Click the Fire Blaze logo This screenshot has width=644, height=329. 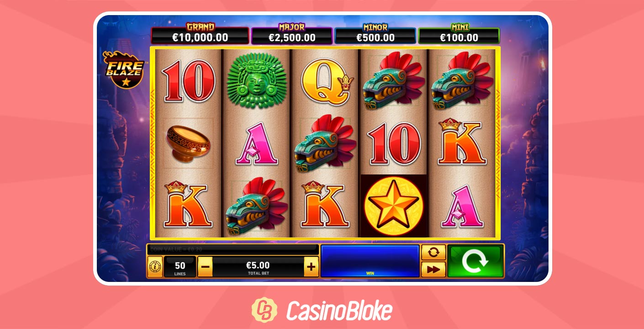click(123, 69)
